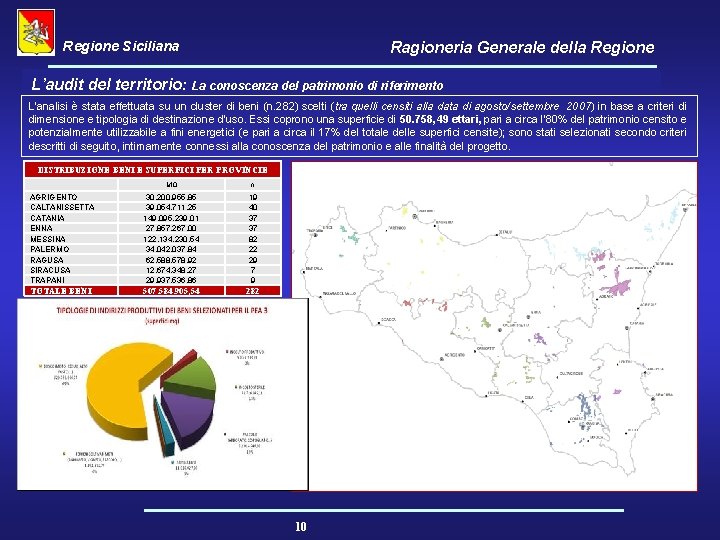Click the total surface cell in the red row
720x540 pixels.
[171, 291]
